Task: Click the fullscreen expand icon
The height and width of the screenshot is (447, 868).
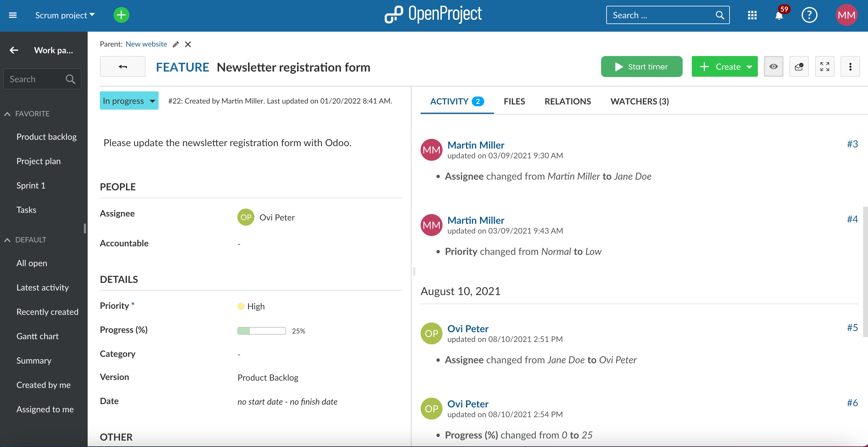Action: [825, 67]
